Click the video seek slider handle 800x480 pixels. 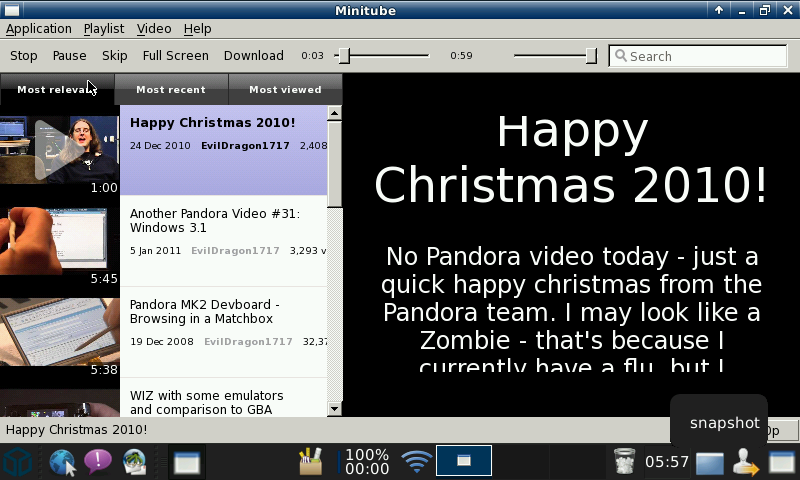(344, 56)
